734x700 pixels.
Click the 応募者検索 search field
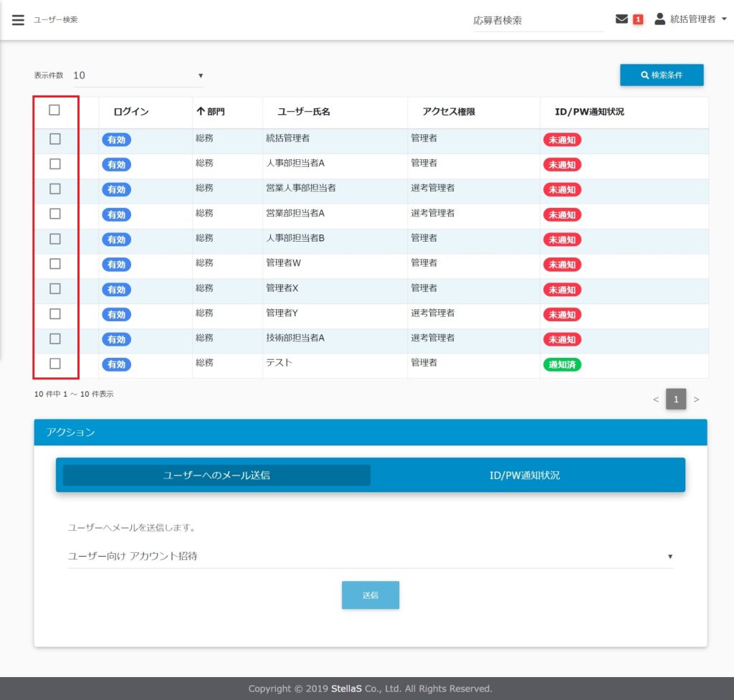point(538,21)
